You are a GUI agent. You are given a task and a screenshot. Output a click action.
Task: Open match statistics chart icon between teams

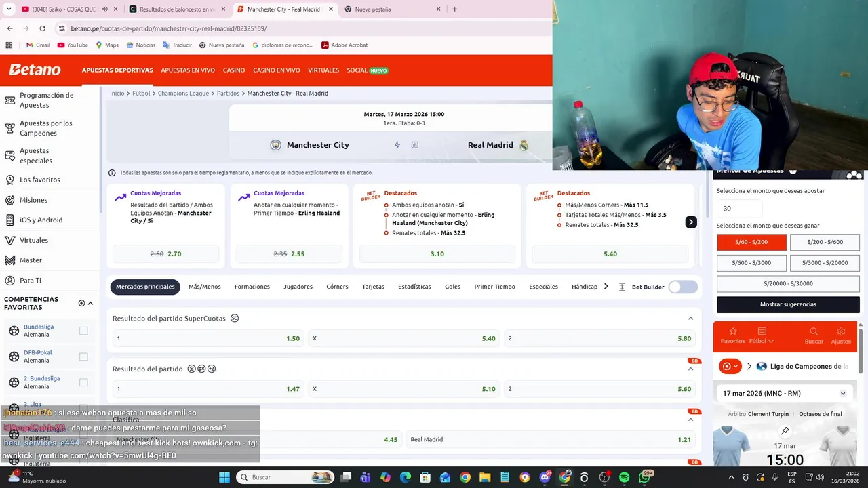point(414,145)
